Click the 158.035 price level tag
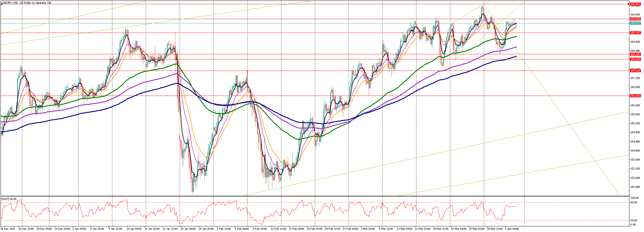Viewport: 644px width, 232px height. tap(635, 59)
